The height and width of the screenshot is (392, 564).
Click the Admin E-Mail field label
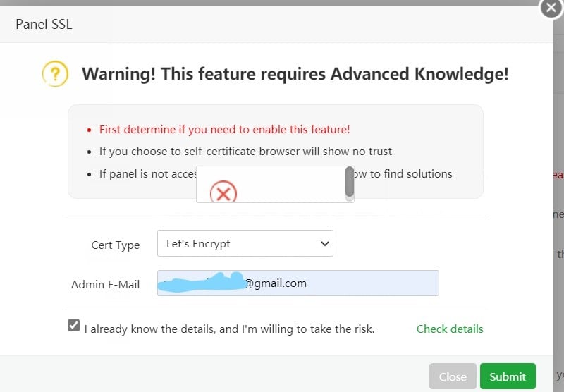(105, 285)
